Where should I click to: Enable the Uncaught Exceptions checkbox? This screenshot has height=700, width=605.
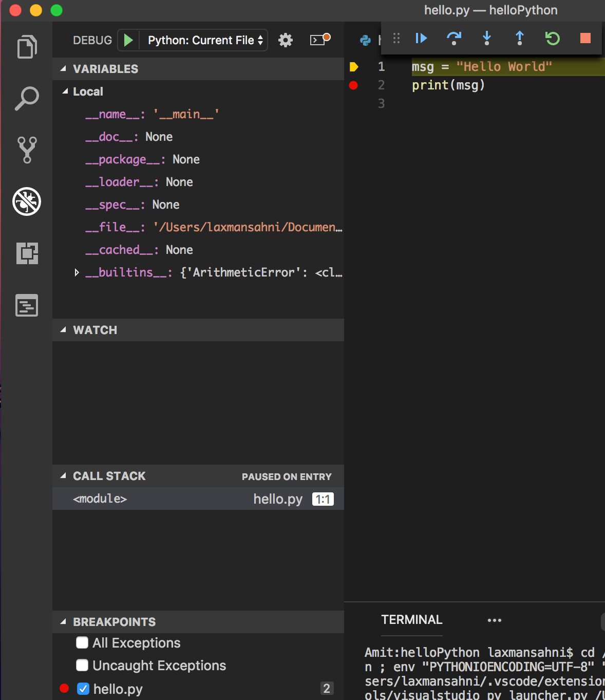(x=82, y=666)
